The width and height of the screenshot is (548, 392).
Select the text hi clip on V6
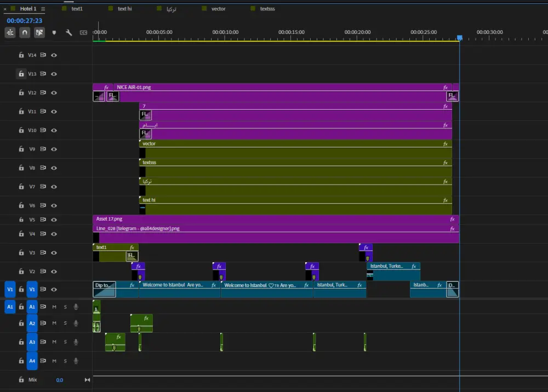pyautogui.click(x=295, y=206)
